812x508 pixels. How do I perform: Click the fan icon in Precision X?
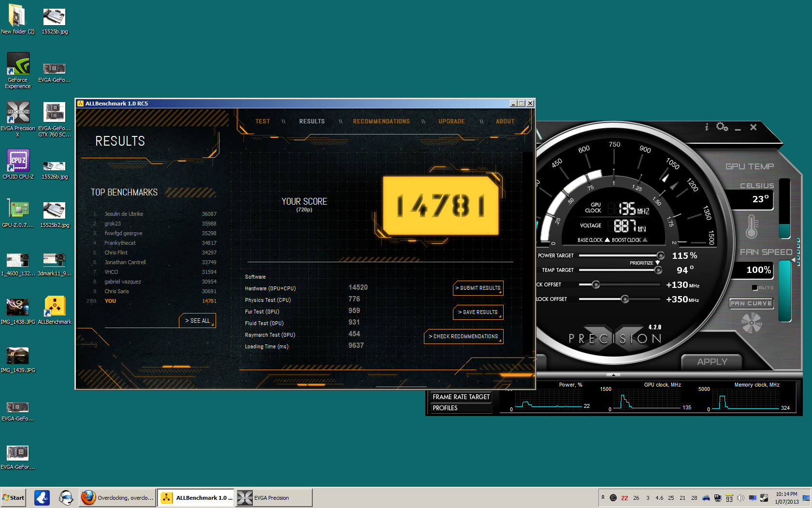coord(752,322)
